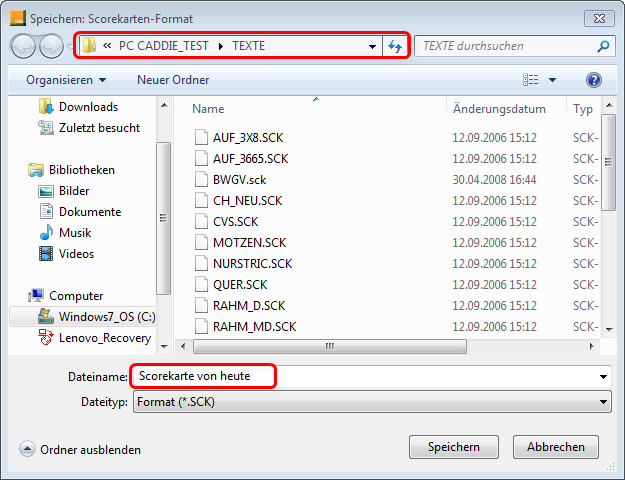Click the Windows7_OS drive icon
The height and width of the screenshot is (480, 625).
pyautogui.click(x=46, y=316)
